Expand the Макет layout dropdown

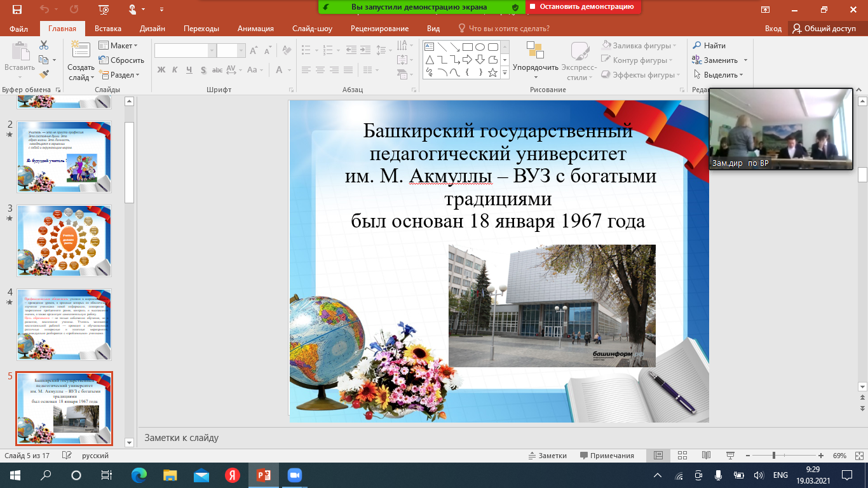point(119,46)
